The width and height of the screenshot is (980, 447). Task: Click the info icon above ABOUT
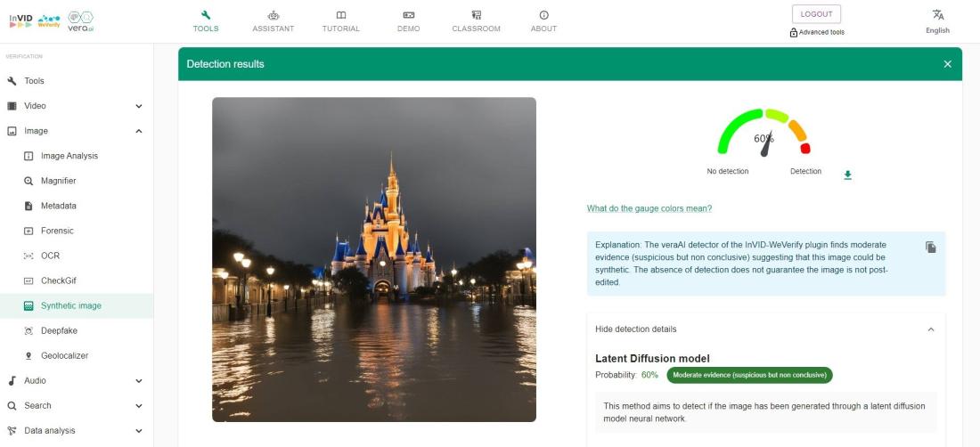[543, 15]
